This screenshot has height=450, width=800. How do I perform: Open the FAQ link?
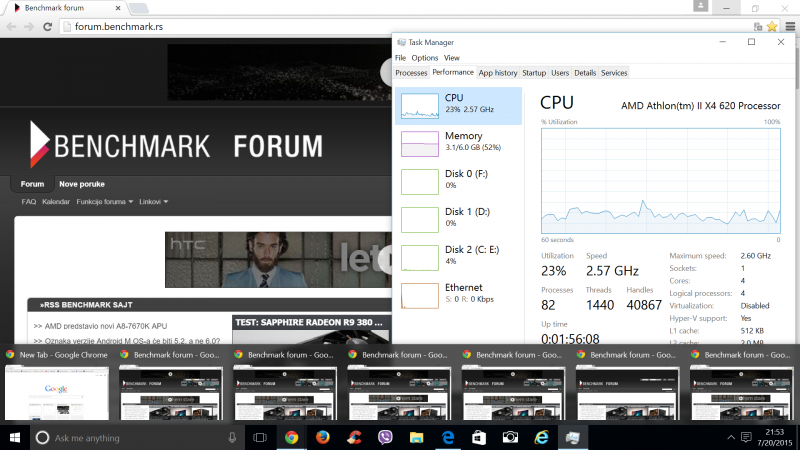[x=29, y=202]
